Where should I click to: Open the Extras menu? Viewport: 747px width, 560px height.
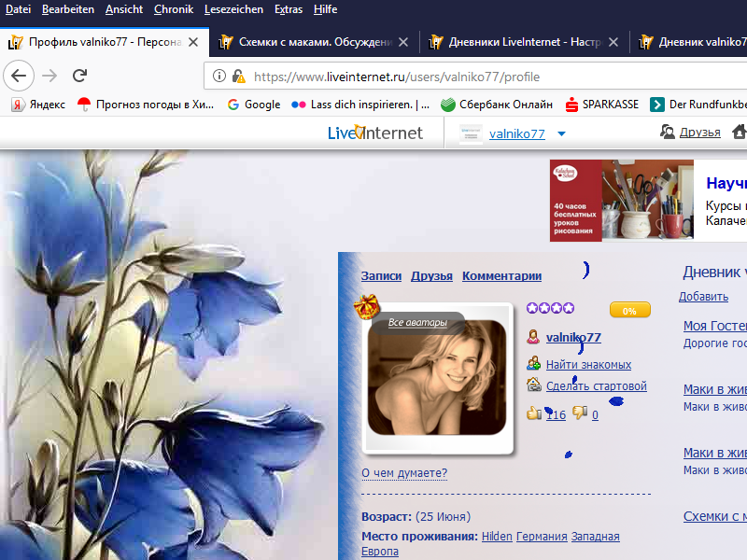tap(289, 9)
